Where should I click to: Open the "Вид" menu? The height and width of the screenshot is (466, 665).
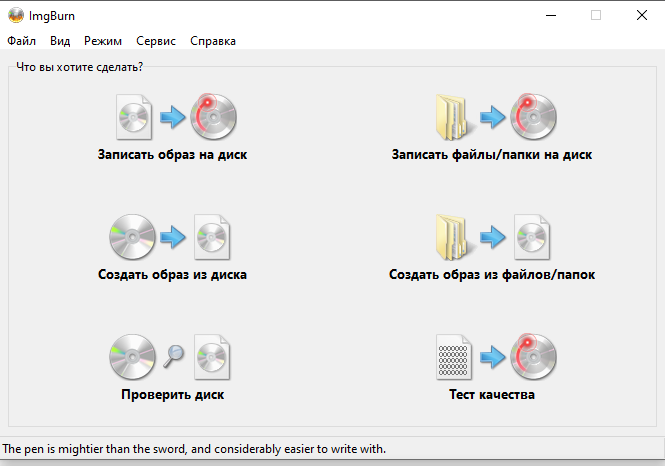(x=60, y=41)
